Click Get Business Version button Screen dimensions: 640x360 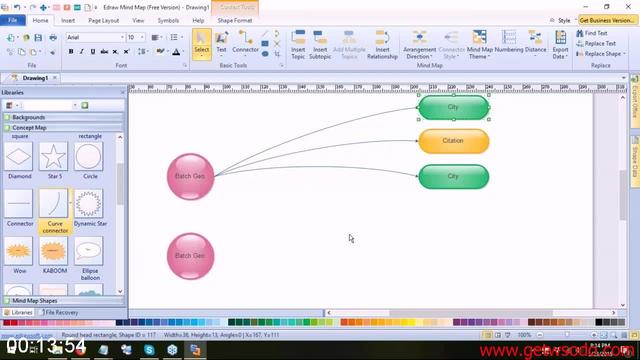[x=607, y=20]
